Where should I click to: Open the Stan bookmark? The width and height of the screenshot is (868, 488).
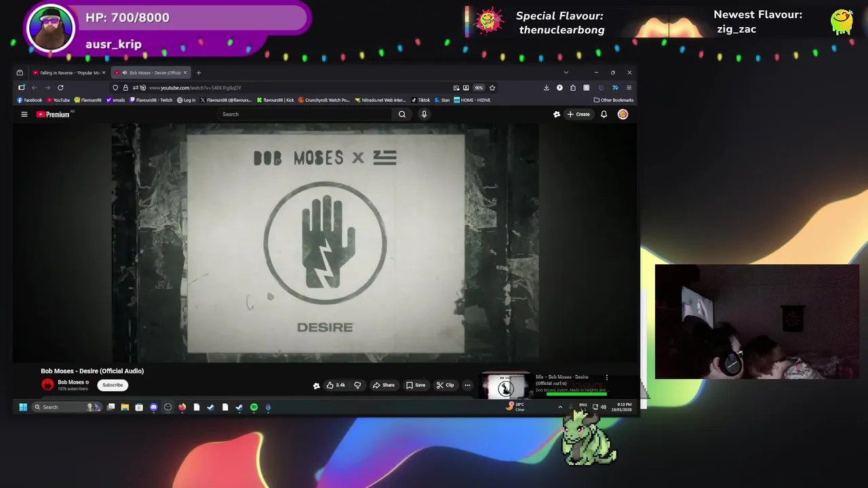pos(442,100)
